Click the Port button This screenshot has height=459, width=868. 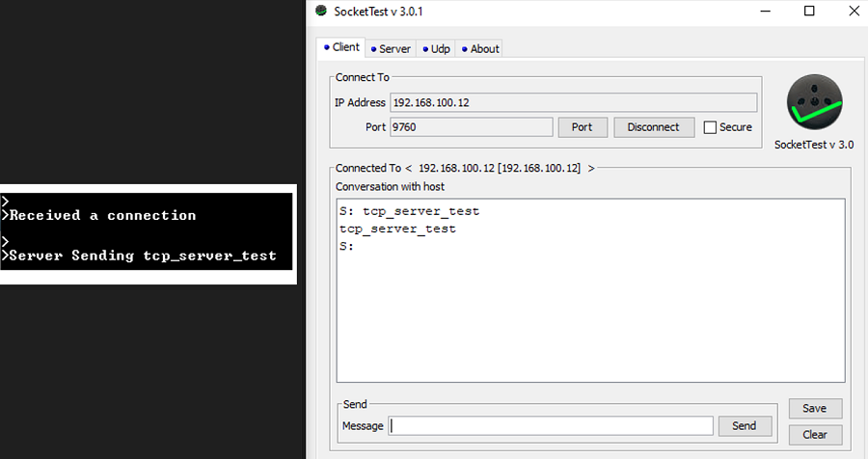pos(583,126)
